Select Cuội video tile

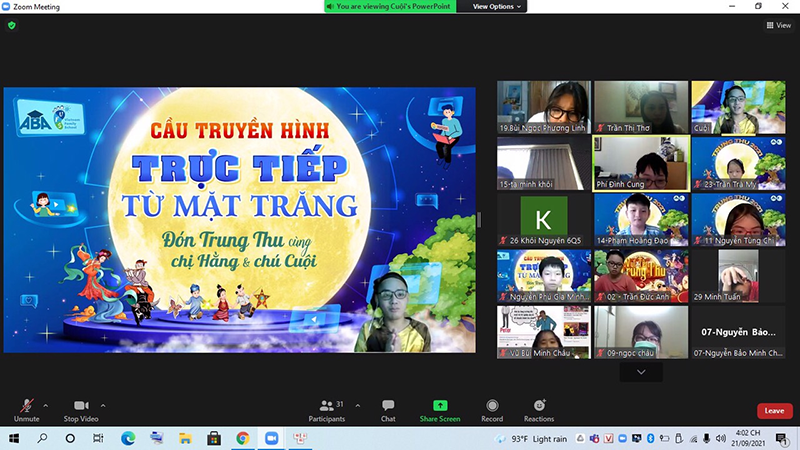738,107
